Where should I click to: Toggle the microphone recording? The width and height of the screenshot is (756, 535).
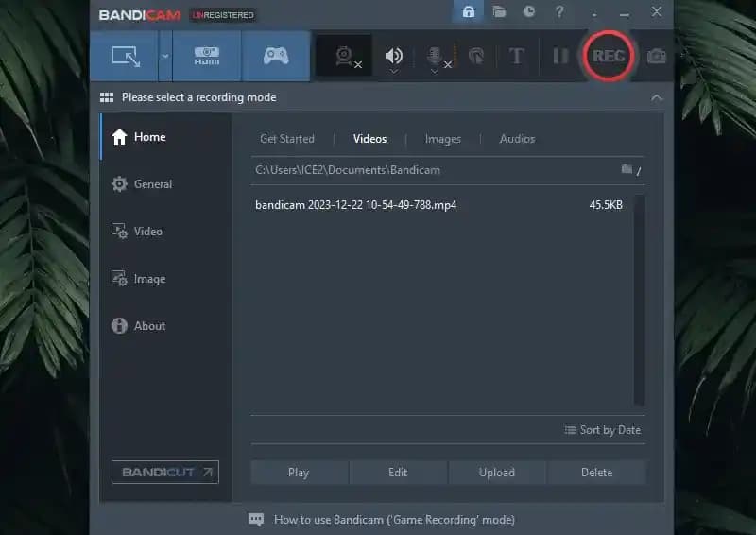(435, 57)
